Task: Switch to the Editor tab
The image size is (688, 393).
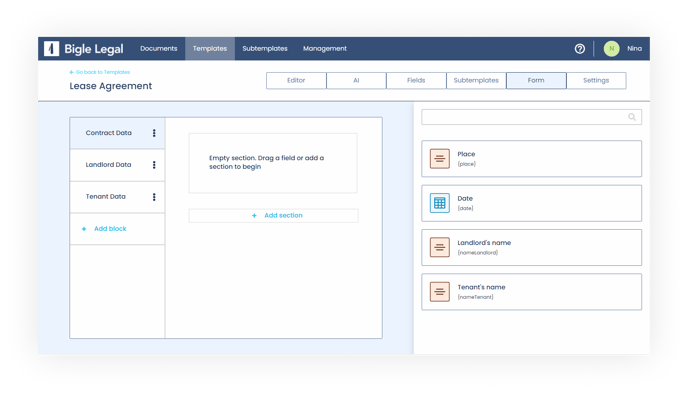Action: coord(296,81)
